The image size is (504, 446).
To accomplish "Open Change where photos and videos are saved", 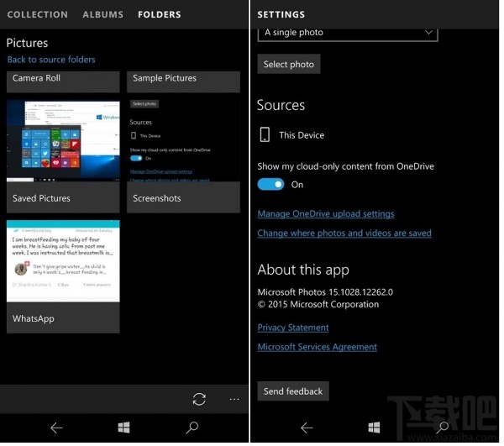I will pos(344,233).
